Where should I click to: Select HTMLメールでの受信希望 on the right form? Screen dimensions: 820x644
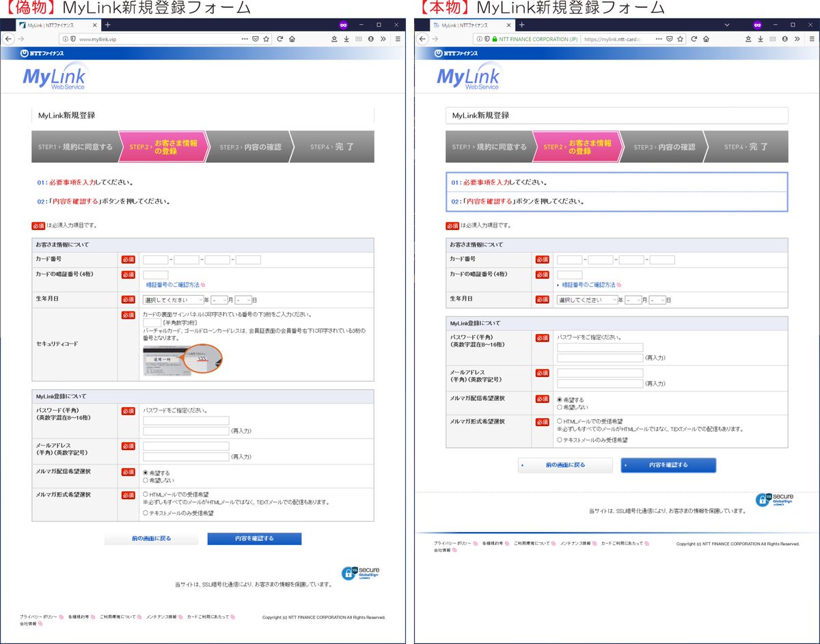(x=560, y=421)
